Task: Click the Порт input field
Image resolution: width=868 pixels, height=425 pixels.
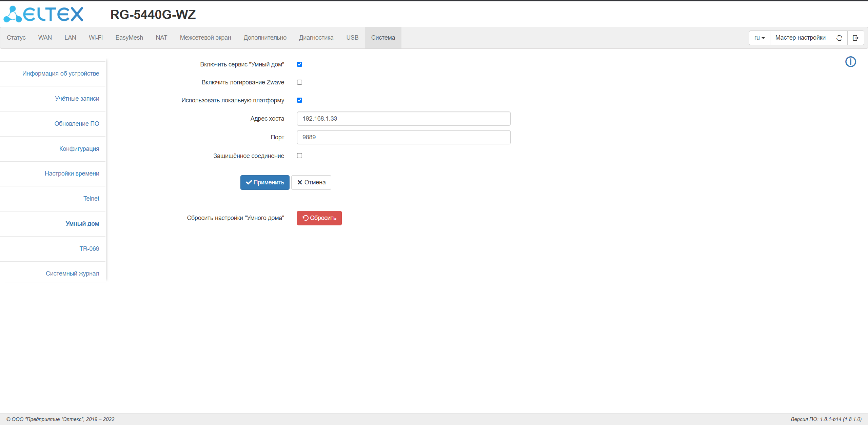Action: (403, 137)
